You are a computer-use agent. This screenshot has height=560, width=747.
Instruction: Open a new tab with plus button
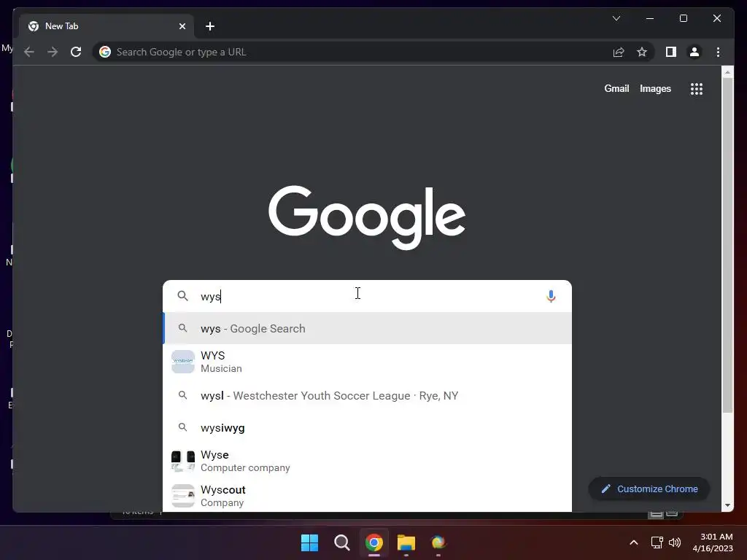pos(210,26)
